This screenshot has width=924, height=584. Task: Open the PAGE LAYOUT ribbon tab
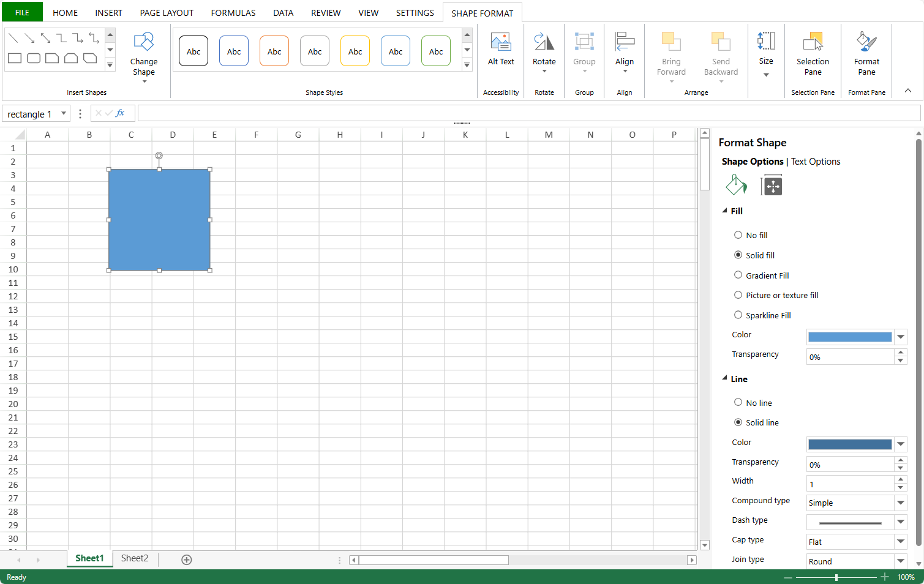pos(167,13)
